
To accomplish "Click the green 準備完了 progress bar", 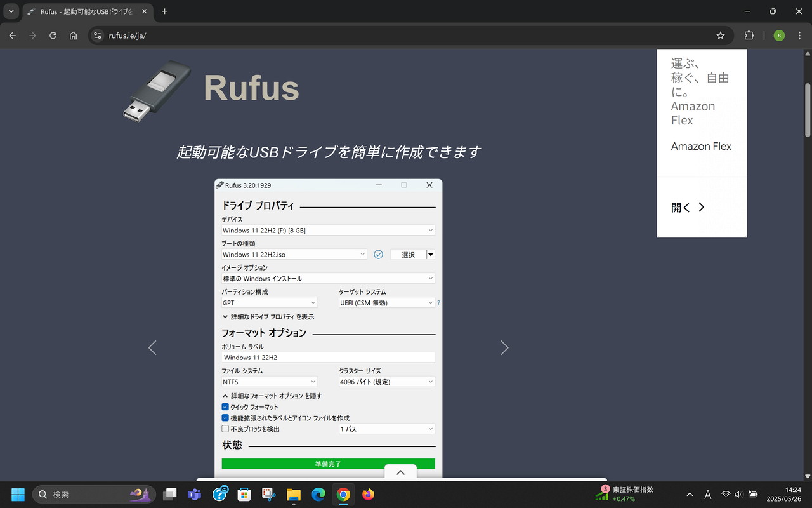I will tap(328, 464).
